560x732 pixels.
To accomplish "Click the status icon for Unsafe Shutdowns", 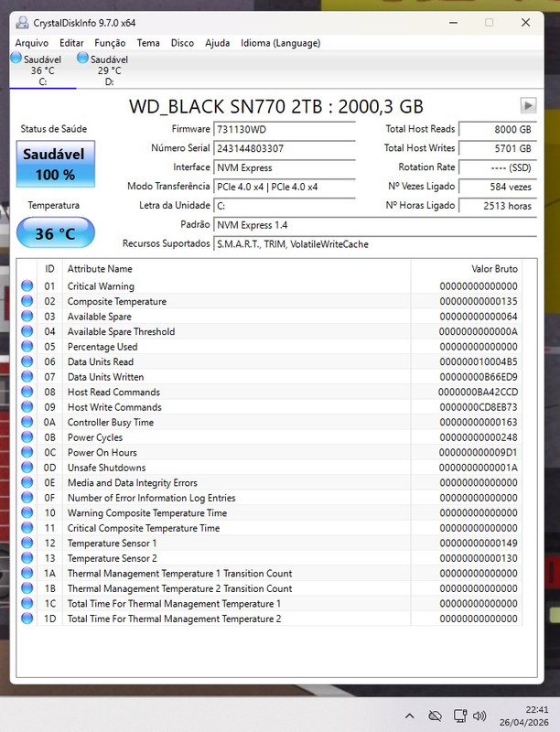I will [27, 467].
